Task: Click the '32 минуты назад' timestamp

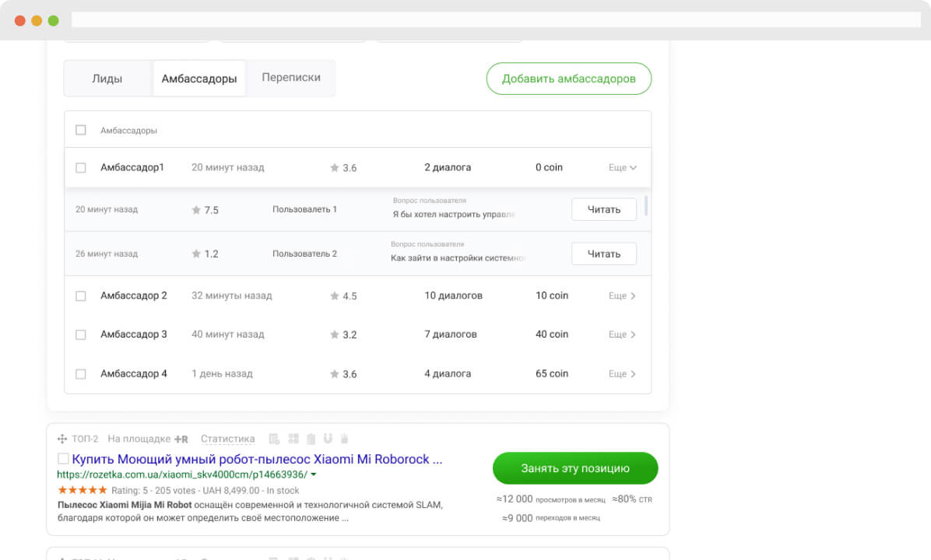Action: click(231, 296)
